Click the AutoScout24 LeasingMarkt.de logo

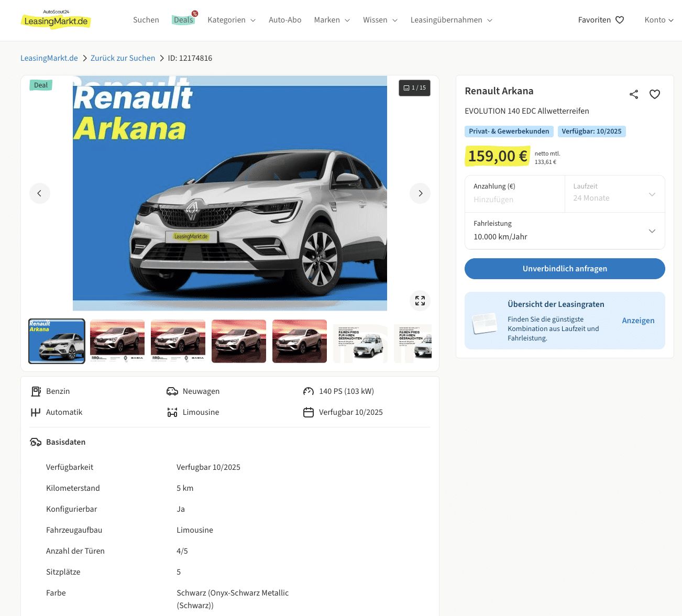56,19
